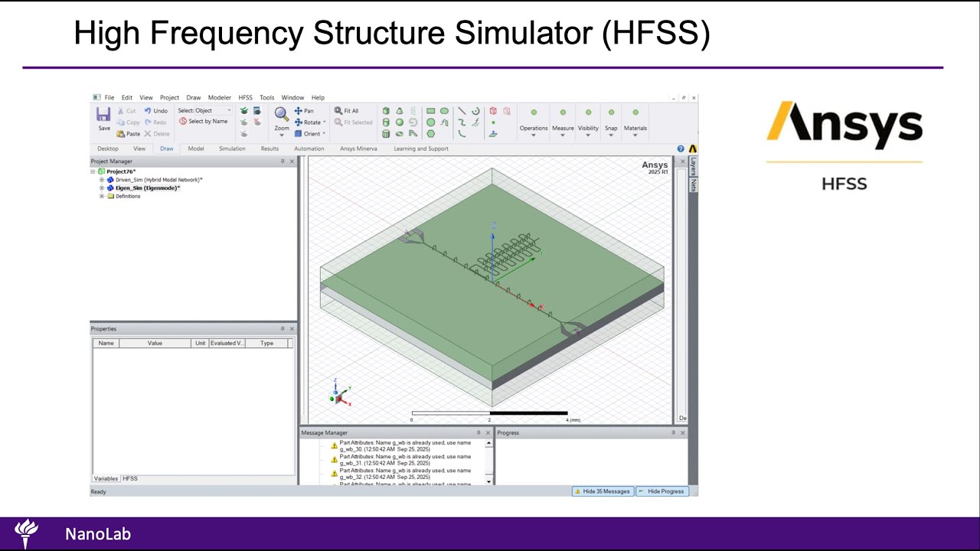Draw a box with the box icon

386,111
